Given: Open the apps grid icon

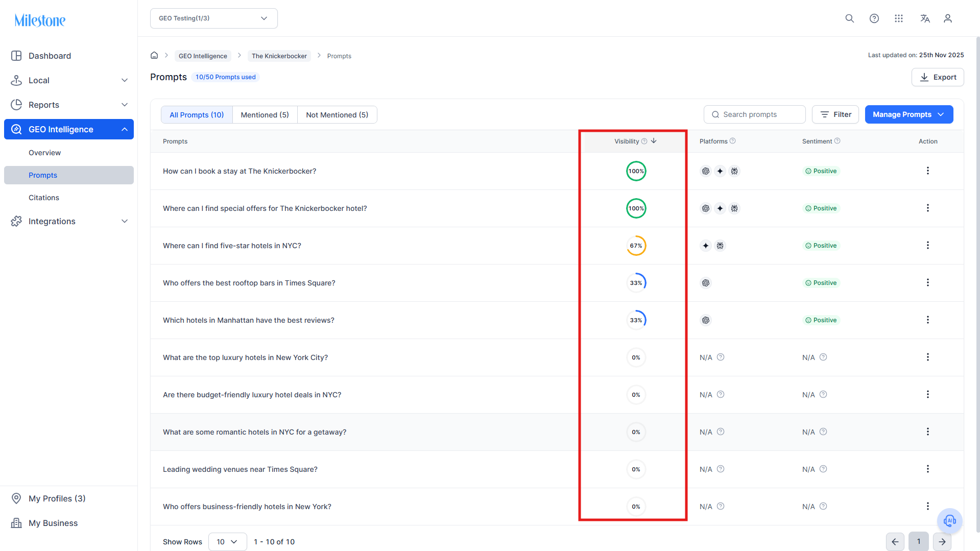Looking at the screenshot, I should [x=899, y=18].
